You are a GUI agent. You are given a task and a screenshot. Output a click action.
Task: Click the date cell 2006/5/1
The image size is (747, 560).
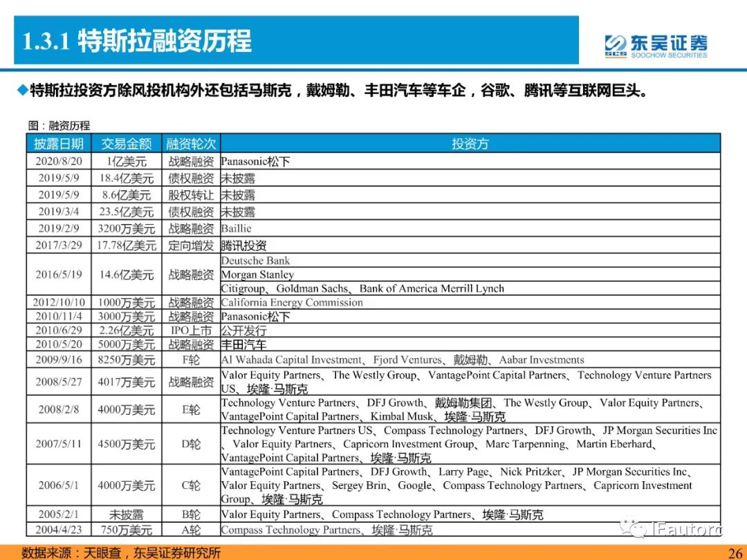pyautogui.click(x=59, y=485)
